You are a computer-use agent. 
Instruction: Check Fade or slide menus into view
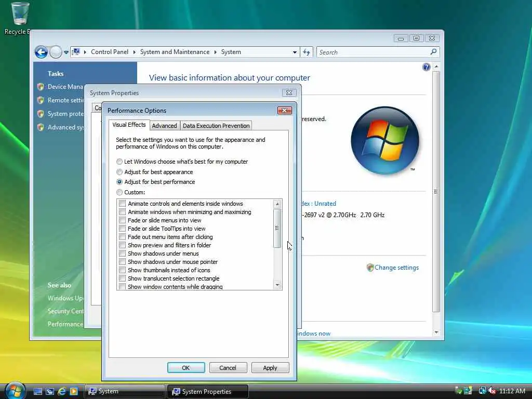122,220
